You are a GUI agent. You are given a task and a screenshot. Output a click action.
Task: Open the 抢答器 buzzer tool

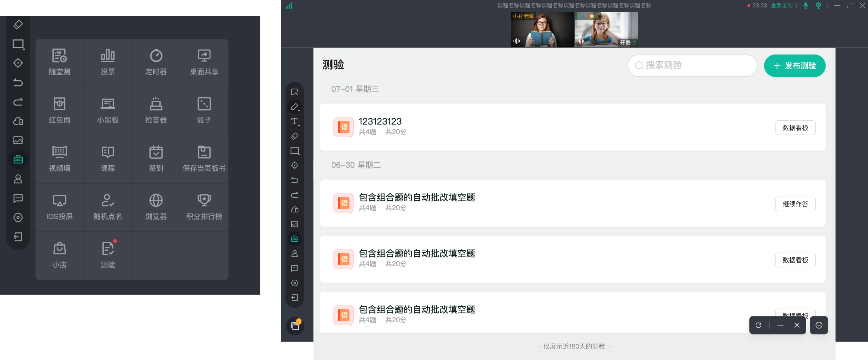tap(156, 111)
